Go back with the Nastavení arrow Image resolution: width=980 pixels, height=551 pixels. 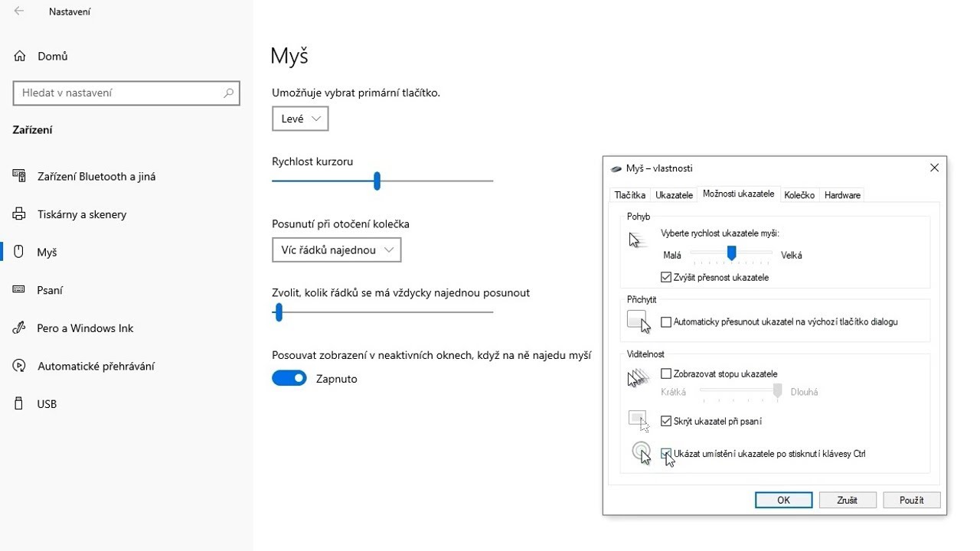tap(19, 11)
